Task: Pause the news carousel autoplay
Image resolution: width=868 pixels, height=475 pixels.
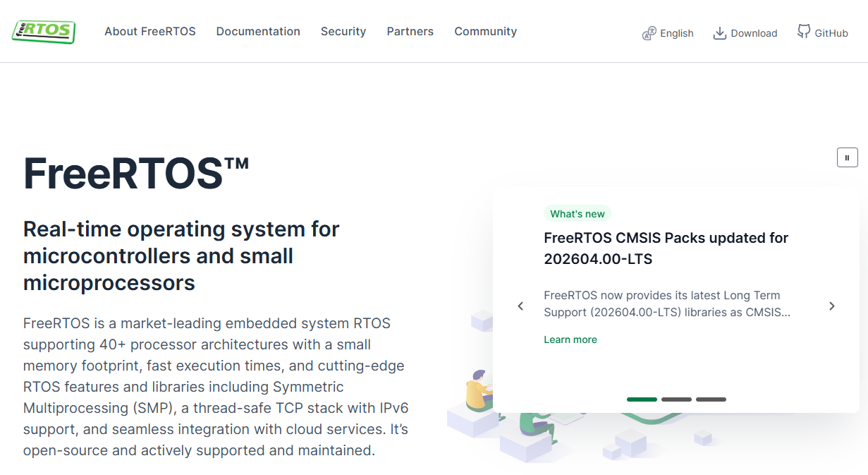Action: pos(848,157)
